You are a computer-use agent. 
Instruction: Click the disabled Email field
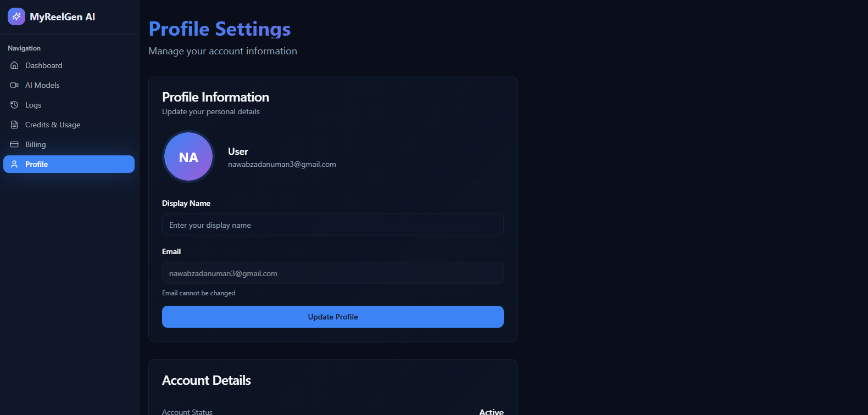[x=333, y=273]
